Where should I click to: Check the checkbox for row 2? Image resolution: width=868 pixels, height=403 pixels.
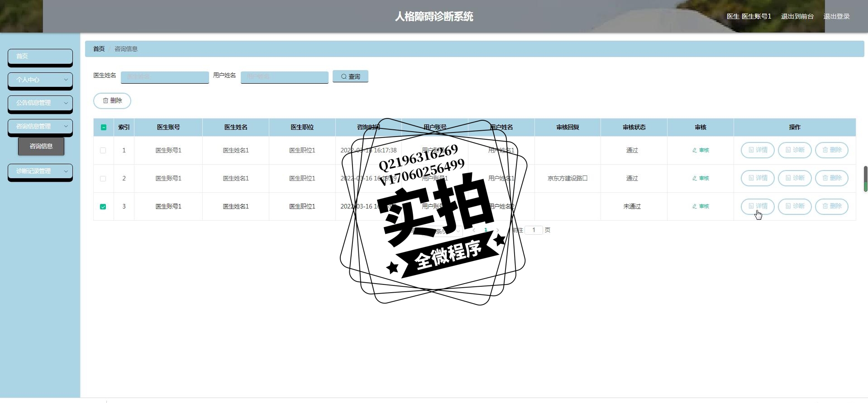pyautogui.click(x=103, y=179)
